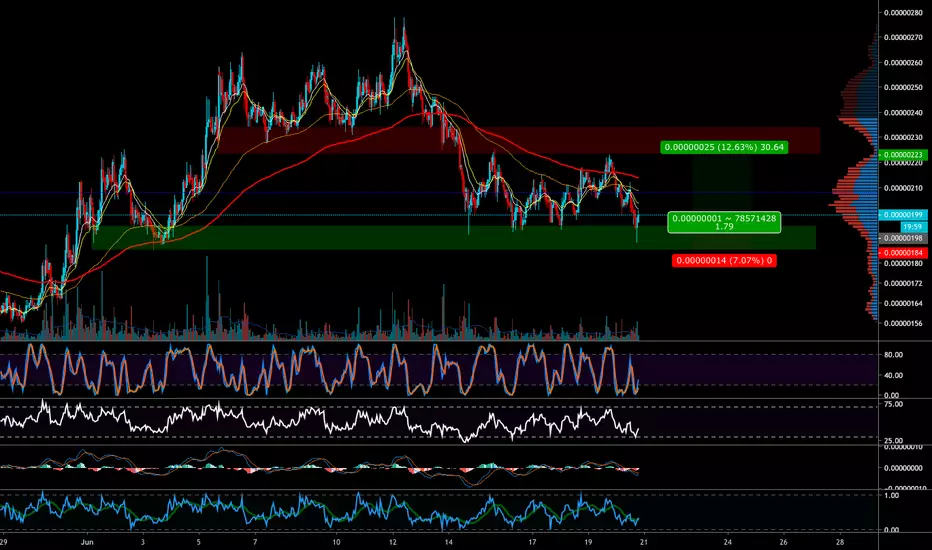Select the red resistance zone rectangle
The width and height of the screenshot is (932, 550).
click(x=518, y=140)
